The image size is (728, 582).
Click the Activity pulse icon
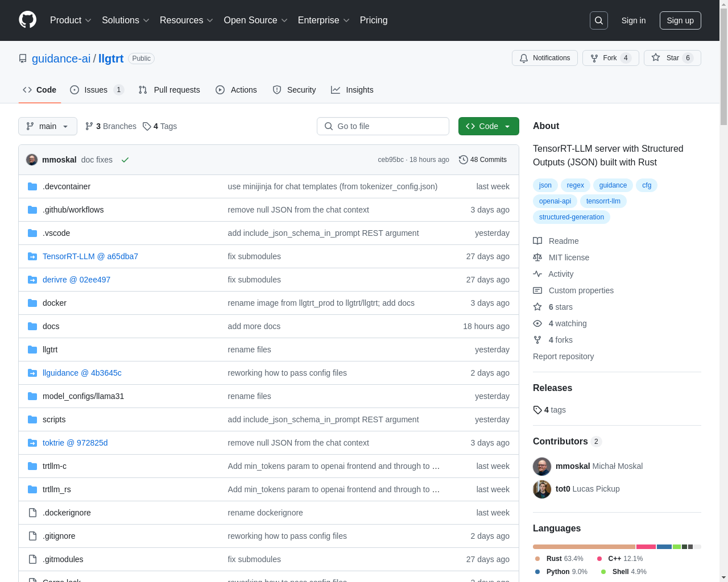537,274
